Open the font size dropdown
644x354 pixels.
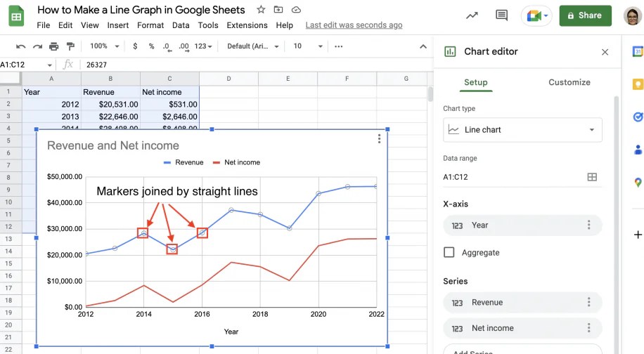[x=304, y=46]
